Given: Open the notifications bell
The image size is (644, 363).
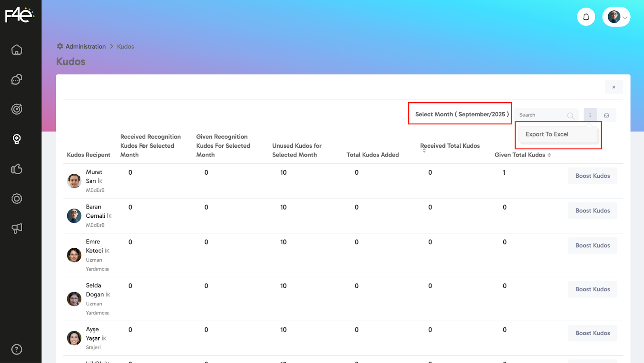Looking at the screenshot, I should [x=586, y=17].
